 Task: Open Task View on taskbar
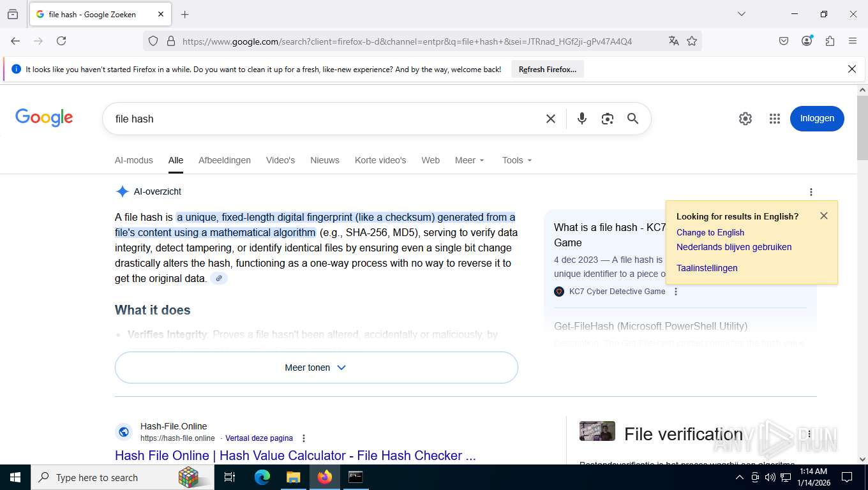[230, 477]
